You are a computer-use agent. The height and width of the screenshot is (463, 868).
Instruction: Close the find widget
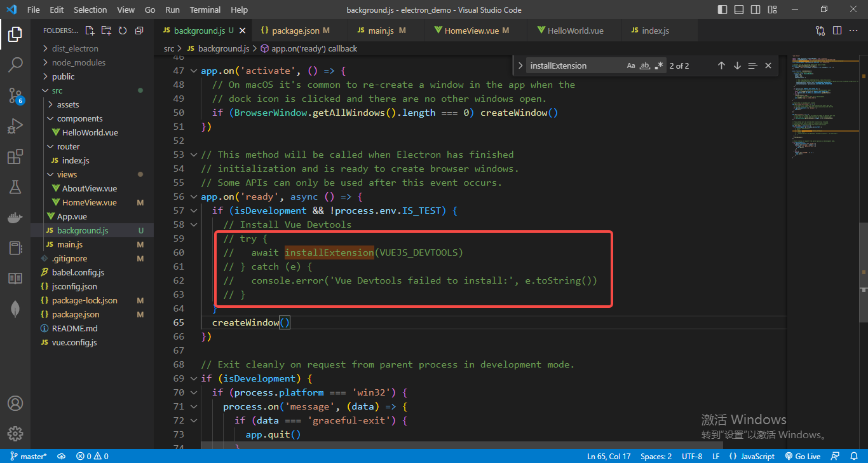pyautogui.click(x=768, y=66)
